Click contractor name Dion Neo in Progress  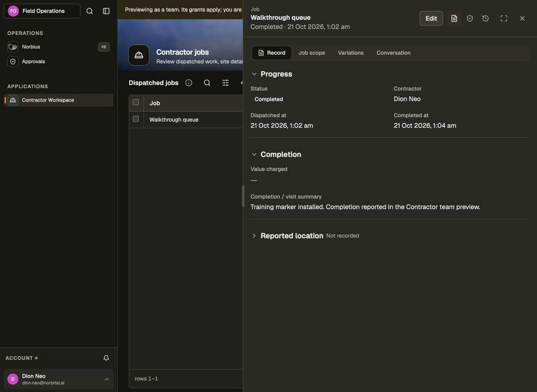pyautogui.click(x=407, y=99)
